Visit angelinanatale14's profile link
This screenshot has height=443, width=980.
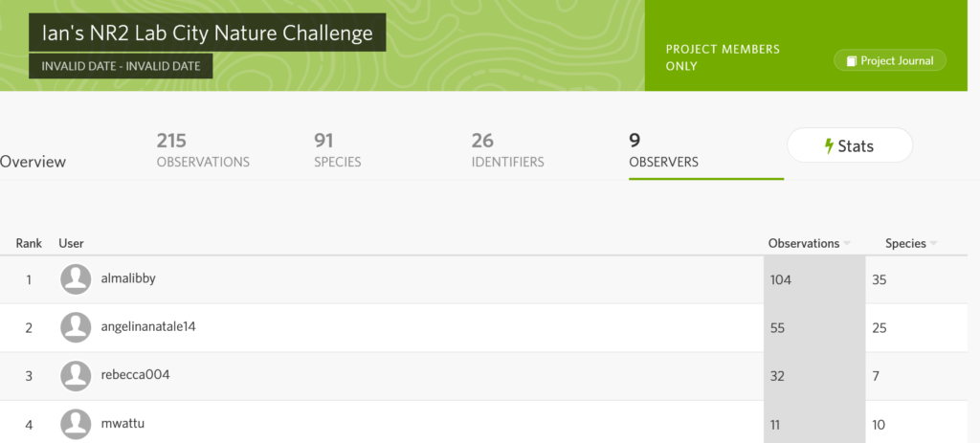148,326
